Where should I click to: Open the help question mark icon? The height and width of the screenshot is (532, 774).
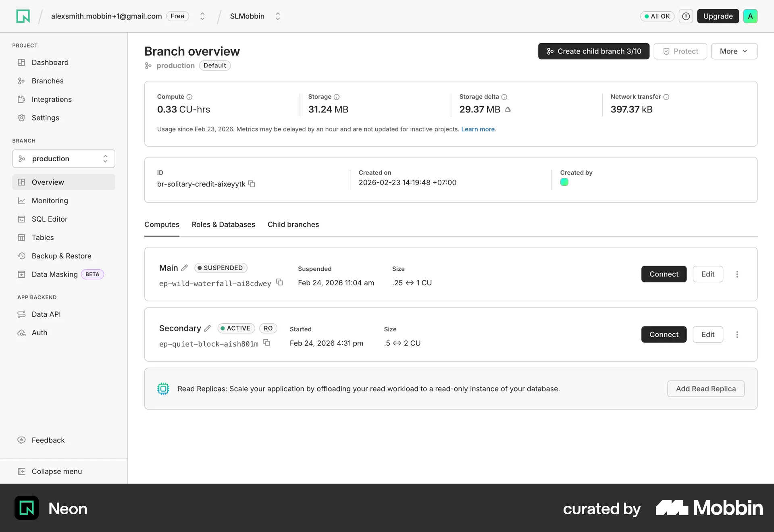tap(686, 16)
